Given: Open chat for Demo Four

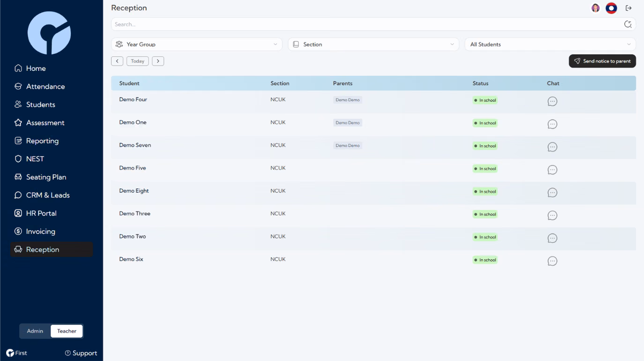Looking at the screenshot, I should [x=553, y=101].
